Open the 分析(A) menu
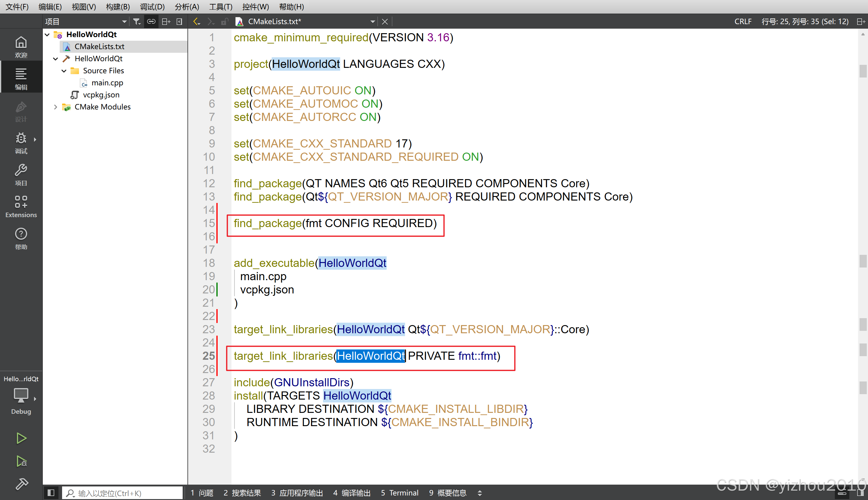Image resolution: width=868 pixels, height=500 pixels. tap(187, 7)
